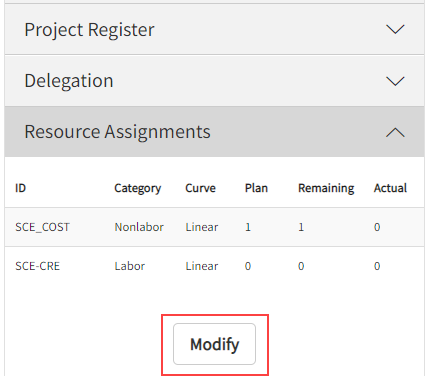
Task: Click the Linear curve for SCE_COST
Action: pos(202,227)
